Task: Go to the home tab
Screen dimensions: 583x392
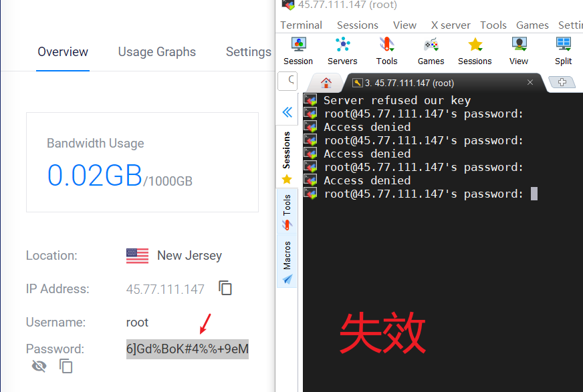Action: click(326, 83)
